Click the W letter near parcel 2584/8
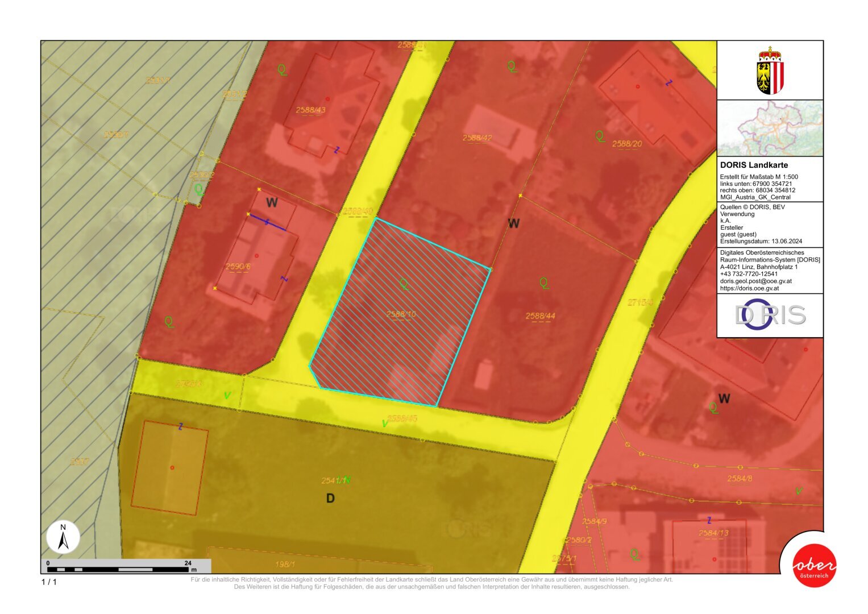This screenshot has height=614, width=868. point(724,399)
